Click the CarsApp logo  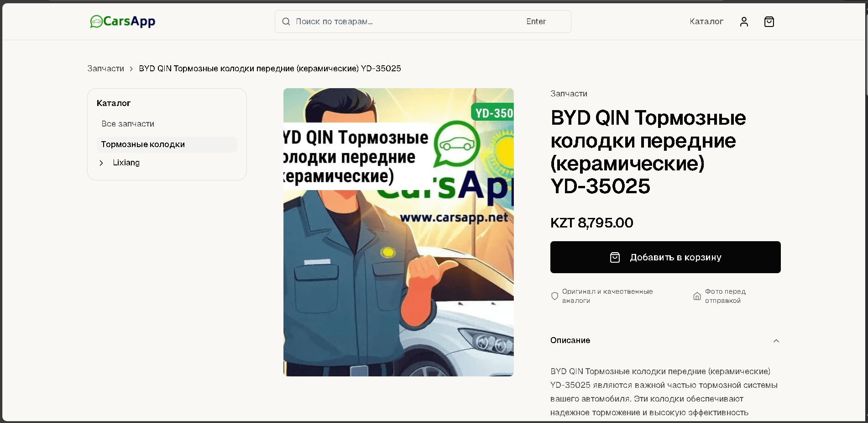point(122,21)
